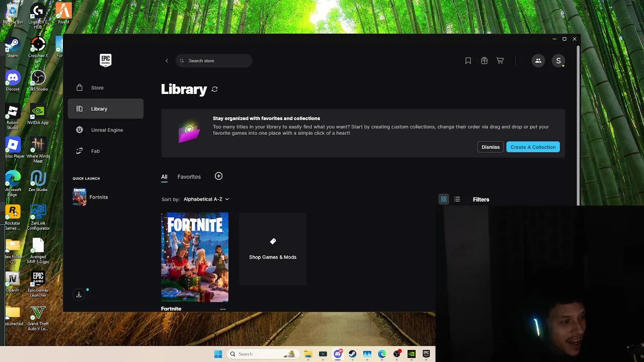This screenshot has width=644, height=362.
Task: Click the Fortnite title under cover
Action: pos(171,309)
